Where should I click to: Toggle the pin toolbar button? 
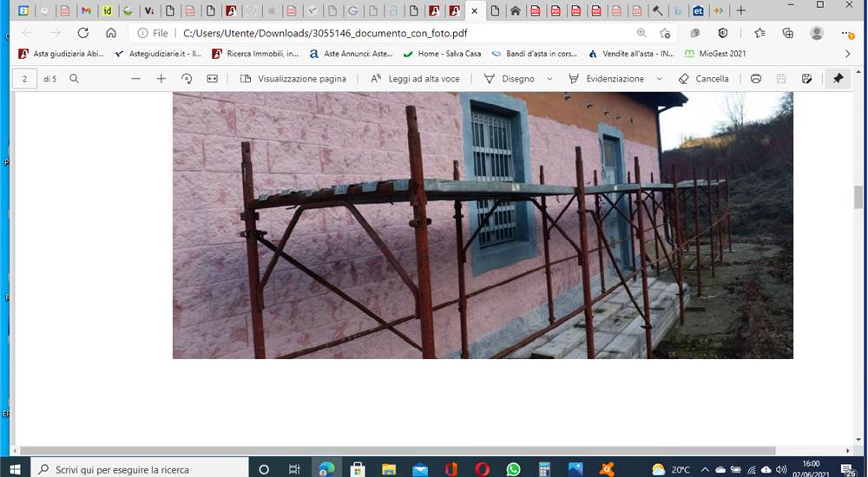click(838, 79)
